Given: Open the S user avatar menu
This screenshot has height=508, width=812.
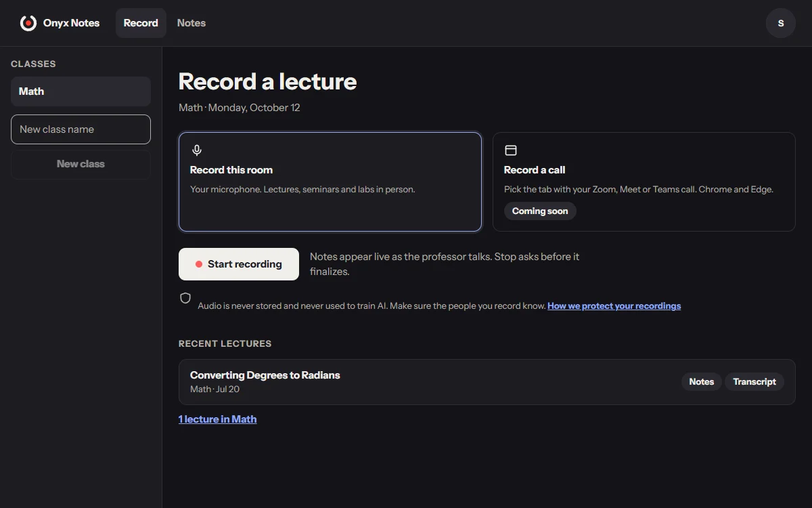Looking at the screenshot, I should [x=780, y=23].
